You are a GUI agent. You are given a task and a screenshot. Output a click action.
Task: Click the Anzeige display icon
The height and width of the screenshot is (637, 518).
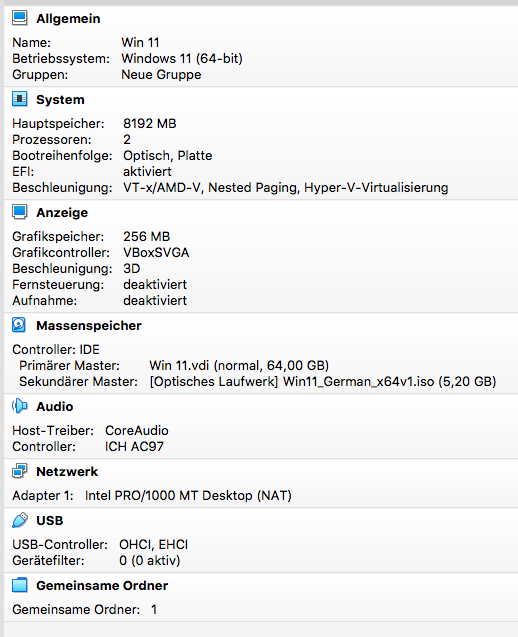20,212
